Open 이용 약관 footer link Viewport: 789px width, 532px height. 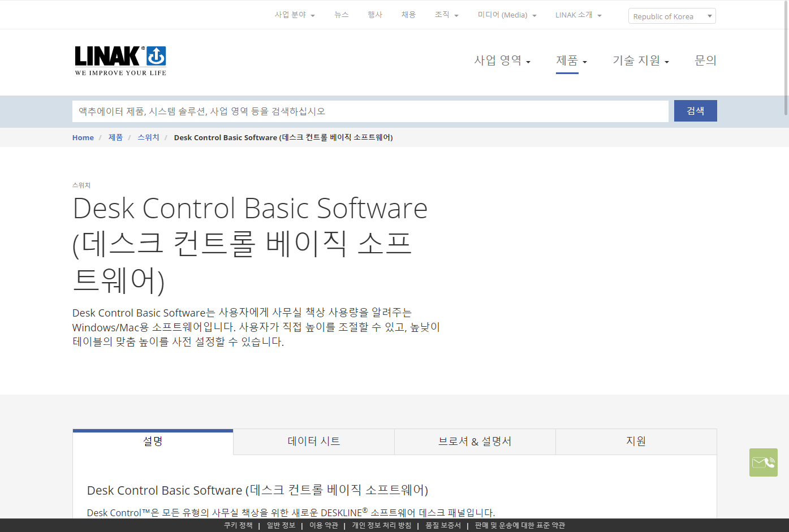324,525
